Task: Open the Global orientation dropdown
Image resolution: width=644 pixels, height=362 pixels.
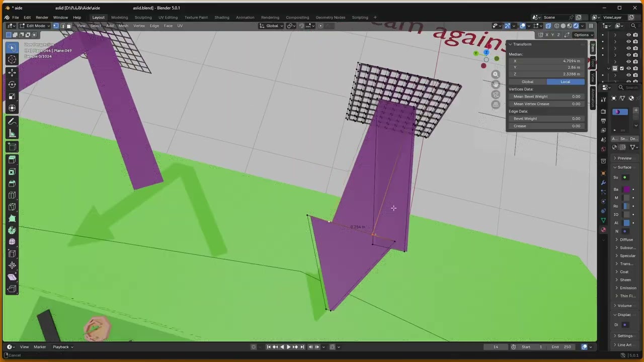Action: 272,26
